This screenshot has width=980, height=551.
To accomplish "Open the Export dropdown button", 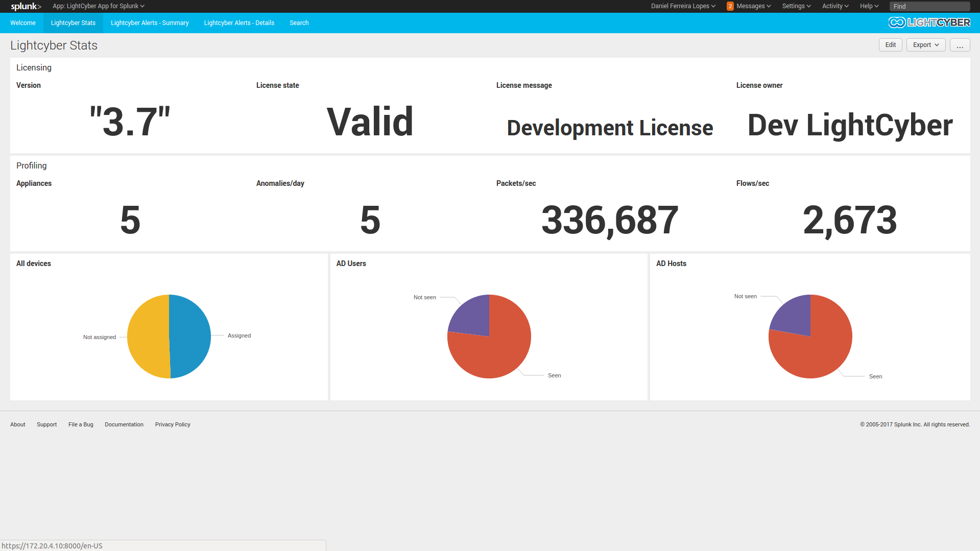I will (x=926, y=45).
